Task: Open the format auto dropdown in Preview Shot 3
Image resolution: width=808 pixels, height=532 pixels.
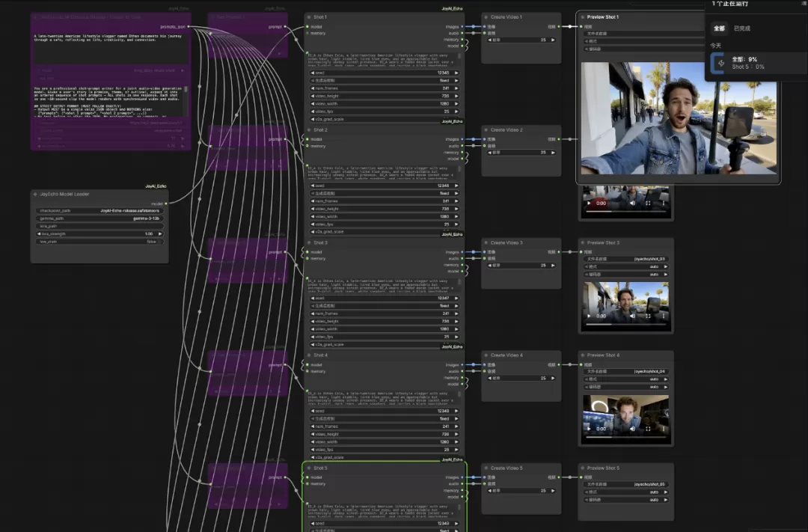Action: click(x=626, y=266)
